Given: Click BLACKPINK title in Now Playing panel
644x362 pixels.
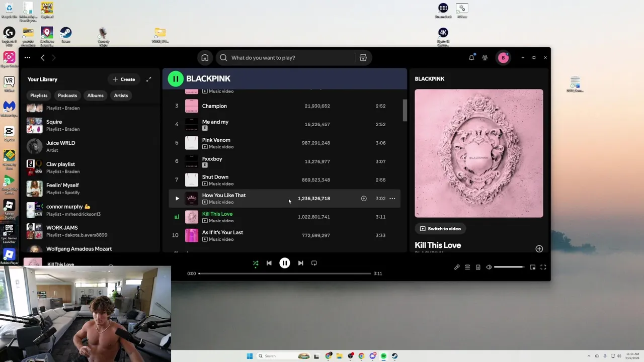Looking at the screenshot, I should coord(430,79).
